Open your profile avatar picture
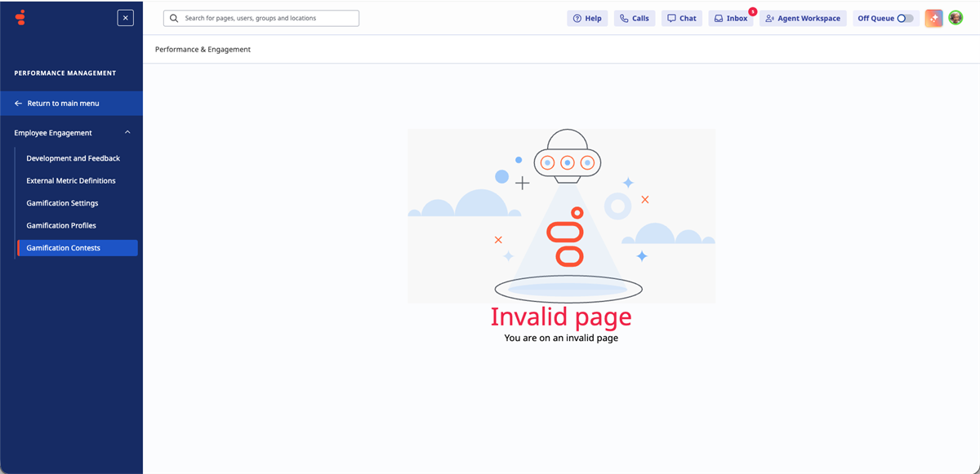 click(955, 17)
